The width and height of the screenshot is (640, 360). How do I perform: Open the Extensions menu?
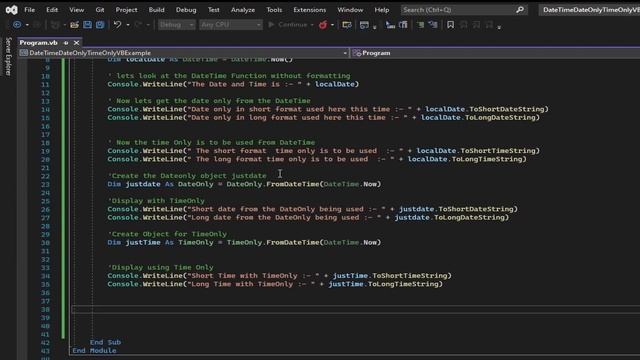point(310,10)
